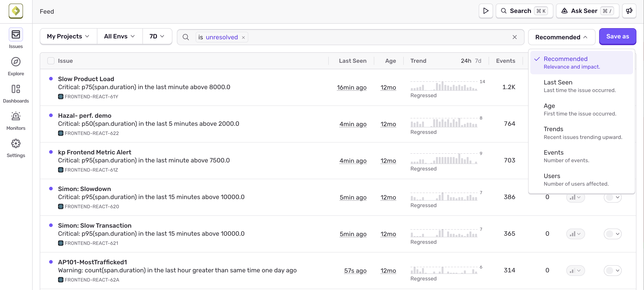This screenshot has width=644, height=290.
Task: Expand the My Projects dropdown
Action: [x=68, y=37]
